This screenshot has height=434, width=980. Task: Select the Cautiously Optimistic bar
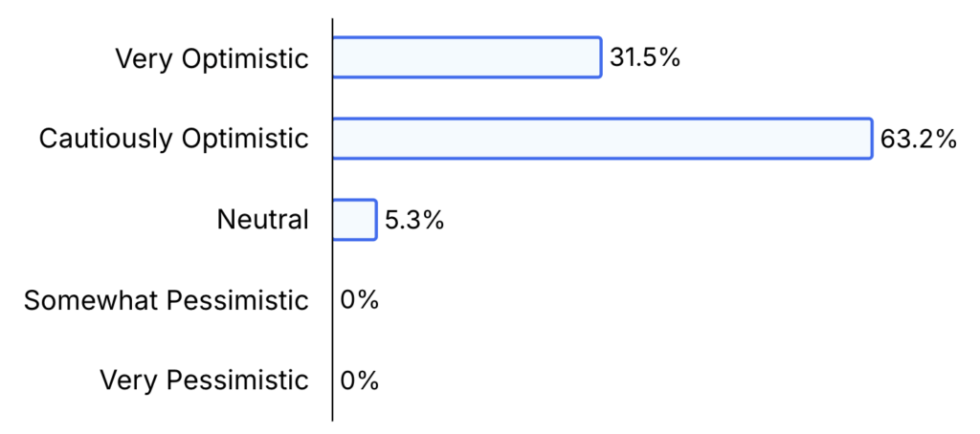602,139
